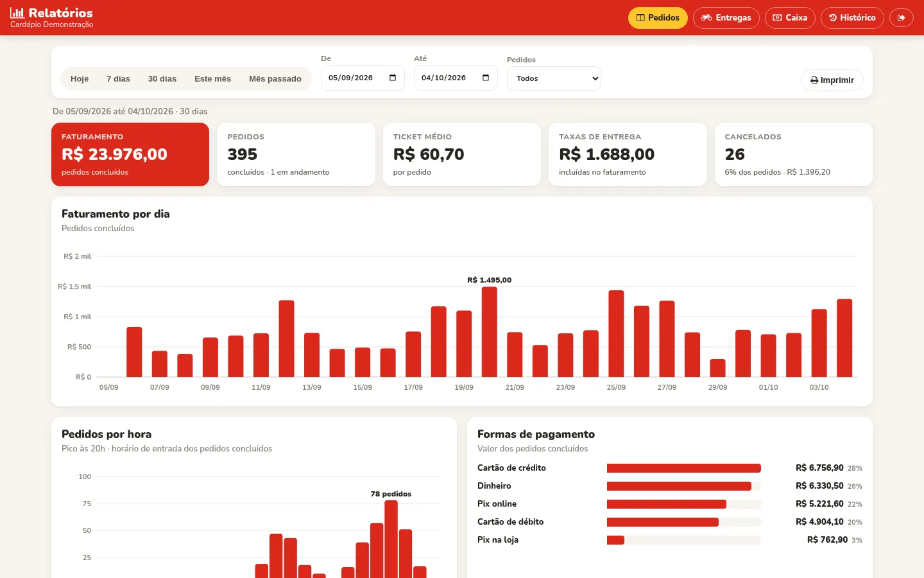Open calendar picker in the De date field
This screenshot has height=578, width=924.
(393, 78)
